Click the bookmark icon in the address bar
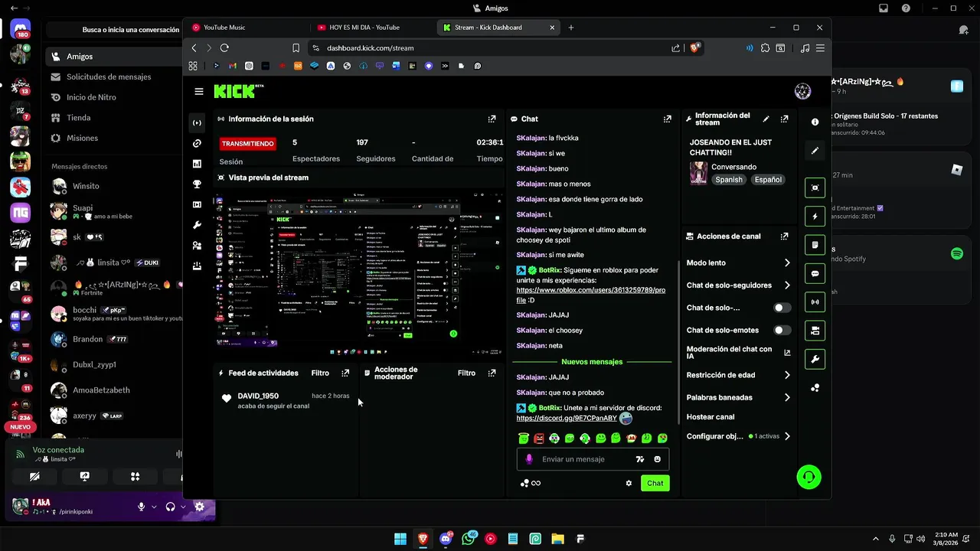This screenshot has height=551, width=980. coord(296,47)
